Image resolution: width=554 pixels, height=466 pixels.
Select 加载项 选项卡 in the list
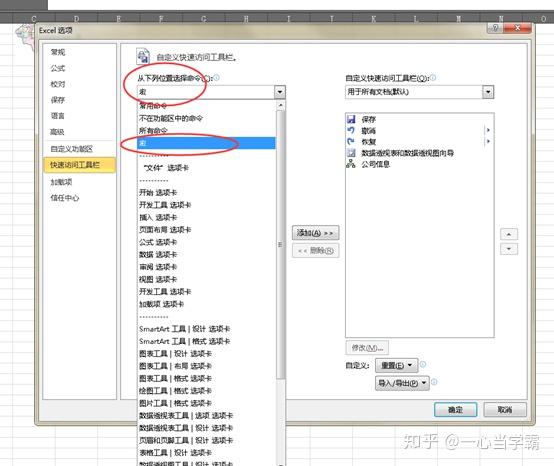point(206,304)
